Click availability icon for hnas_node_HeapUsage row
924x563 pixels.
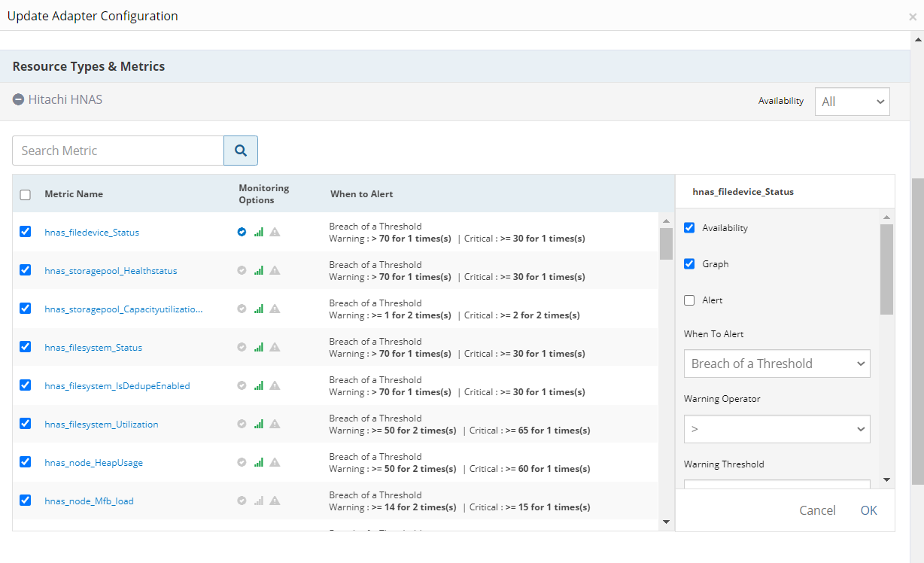242,462
